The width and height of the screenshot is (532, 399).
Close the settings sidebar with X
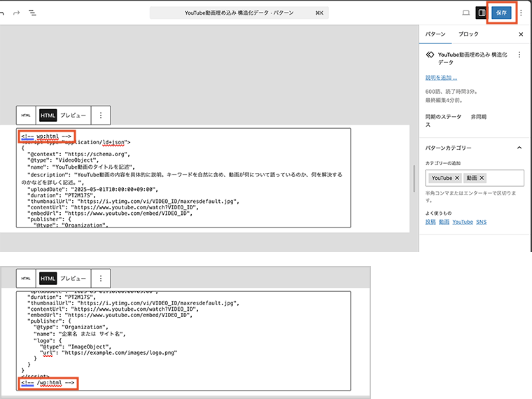[x=521, y=34]
